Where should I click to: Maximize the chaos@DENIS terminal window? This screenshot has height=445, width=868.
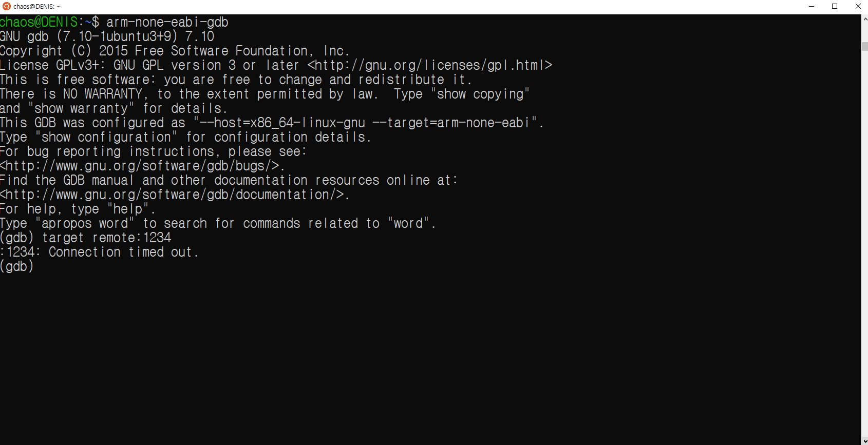click(835, 6)
